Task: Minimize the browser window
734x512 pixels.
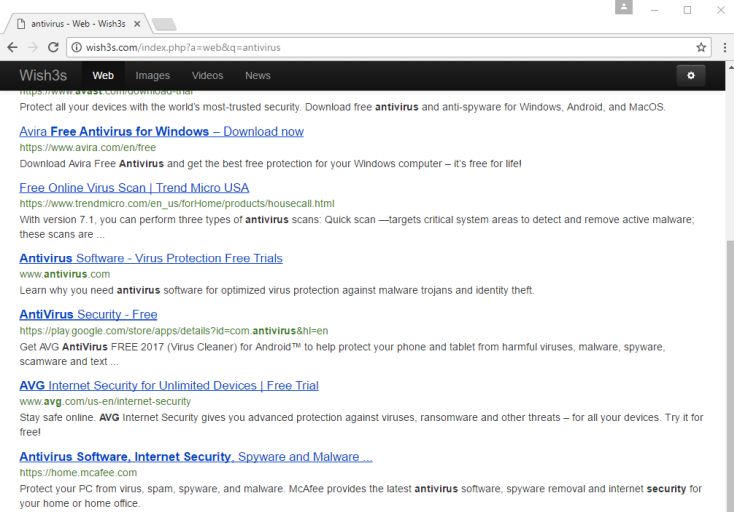Action: pyautogui.click(x=654, y=10)
